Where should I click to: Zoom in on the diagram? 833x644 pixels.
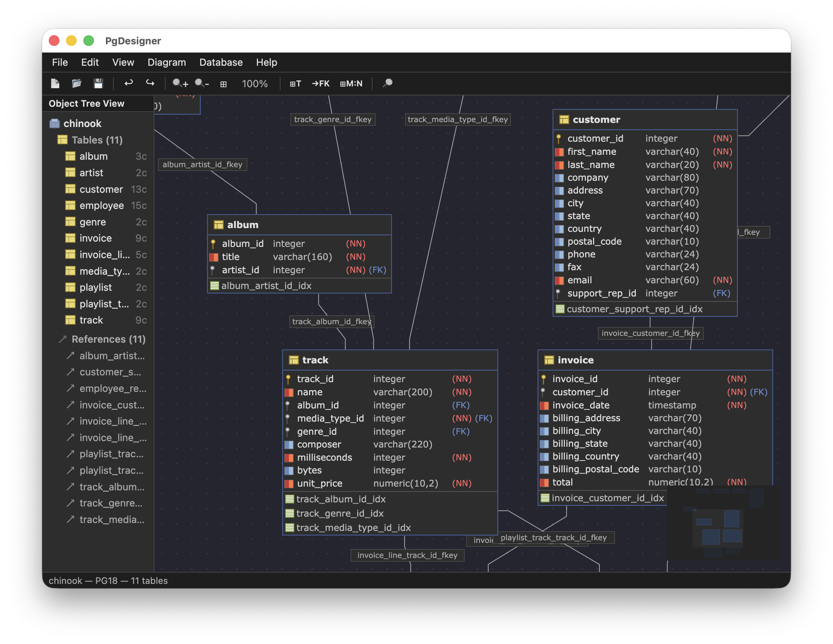point(180,83)
